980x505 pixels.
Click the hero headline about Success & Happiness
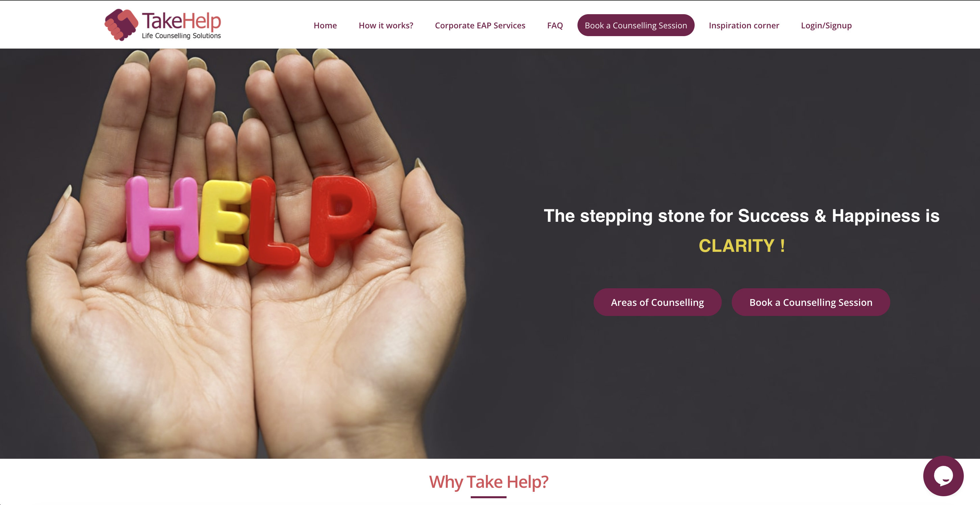click(x=742, y=216)
